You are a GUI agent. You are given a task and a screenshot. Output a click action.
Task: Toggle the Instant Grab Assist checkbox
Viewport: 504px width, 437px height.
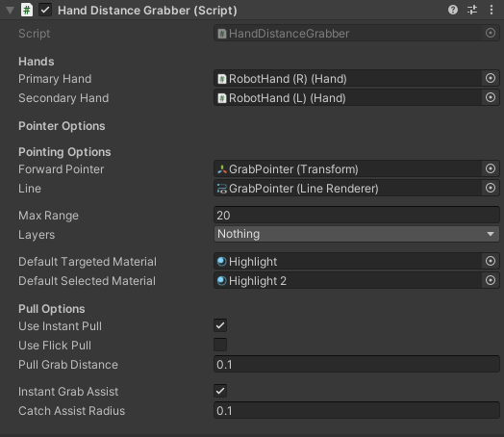pos(220,391)
